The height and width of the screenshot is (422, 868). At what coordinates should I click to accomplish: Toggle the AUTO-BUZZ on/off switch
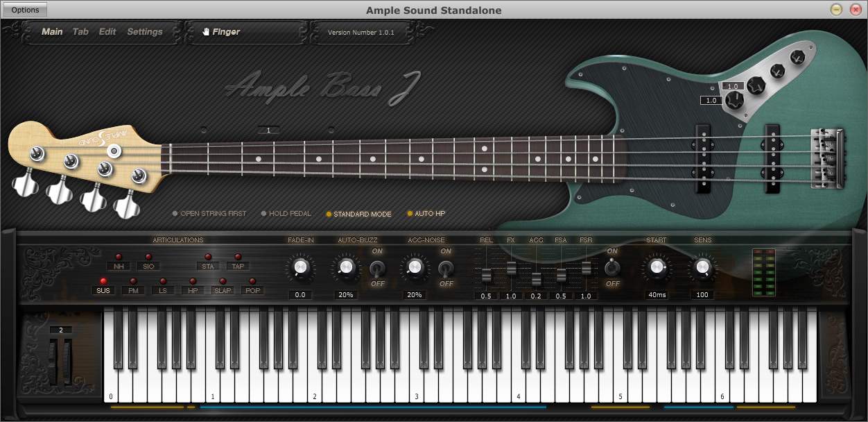377,268
